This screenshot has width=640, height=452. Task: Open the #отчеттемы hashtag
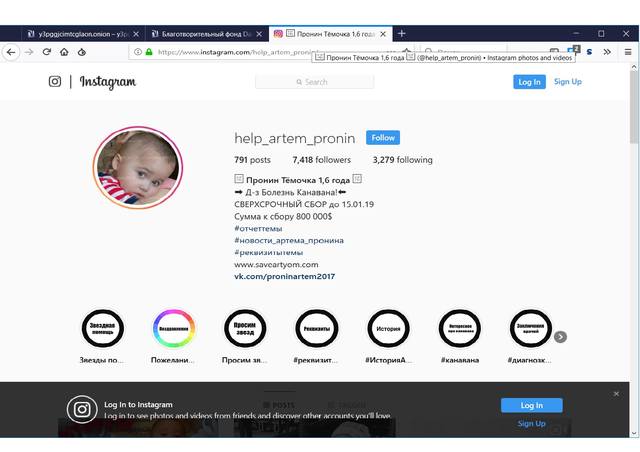click(x=258, y=228)
